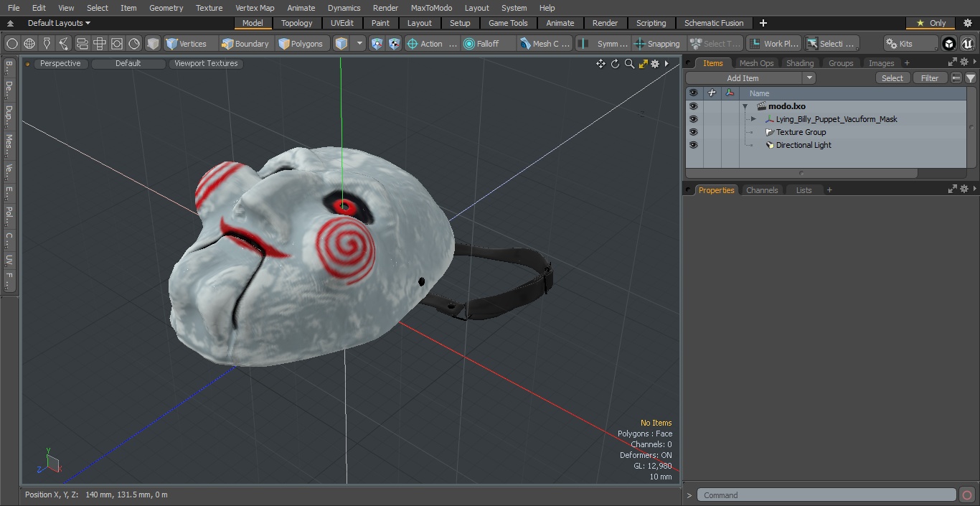Image resolution: width=980 pixels, height=506 pixels.
Task: Expand the viewport arrow menu
Action: tap(666, 64)
